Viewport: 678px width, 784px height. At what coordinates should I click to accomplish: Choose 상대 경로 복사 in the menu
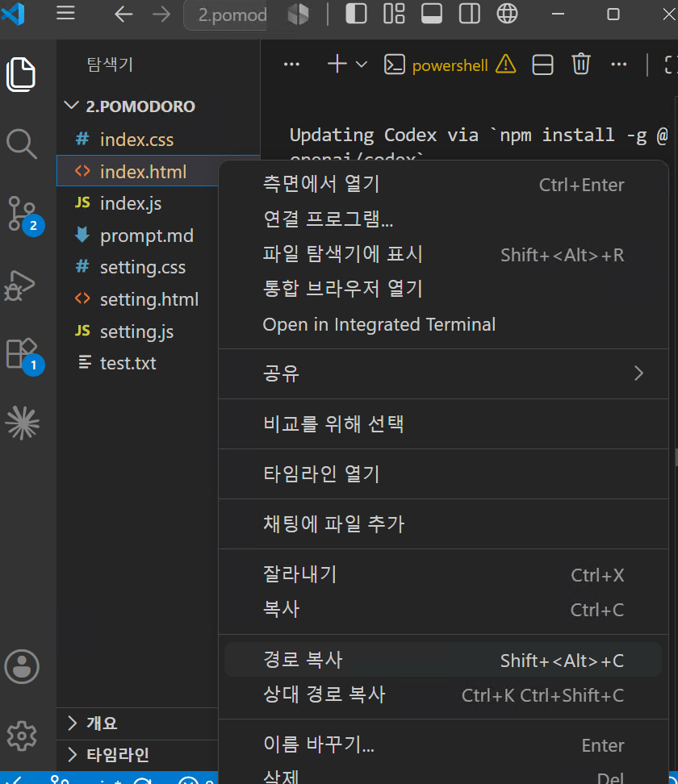[443, 695]
